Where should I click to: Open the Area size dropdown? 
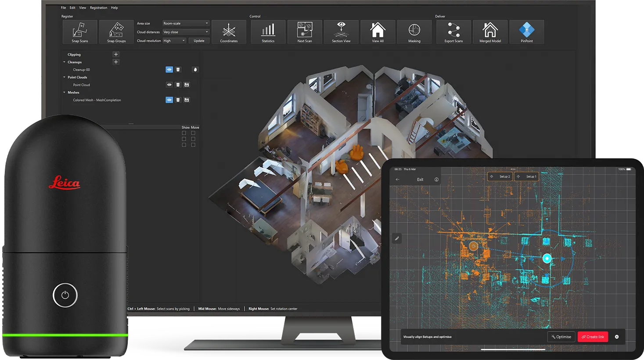(x=186, y=23)
